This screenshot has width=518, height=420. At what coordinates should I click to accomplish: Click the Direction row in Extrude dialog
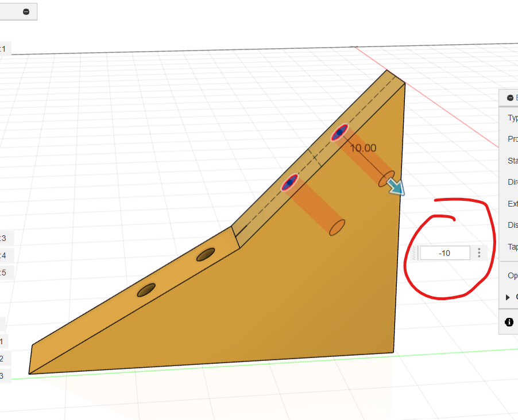pyautogui.click(x=512, y=182)
